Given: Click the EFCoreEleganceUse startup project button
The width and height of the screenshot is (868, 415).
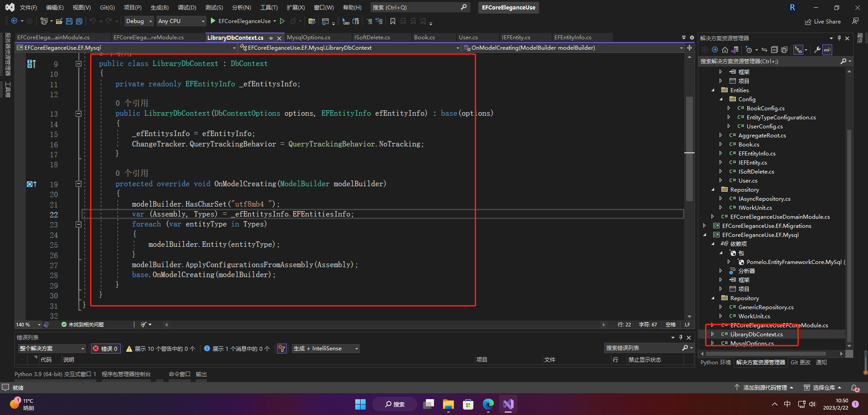Looking at the screenshot, I should coord(244,21).
